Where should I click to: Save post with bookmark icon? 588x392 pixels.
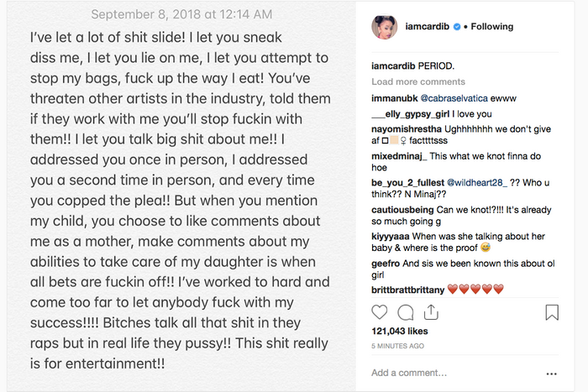click(552, 312)
